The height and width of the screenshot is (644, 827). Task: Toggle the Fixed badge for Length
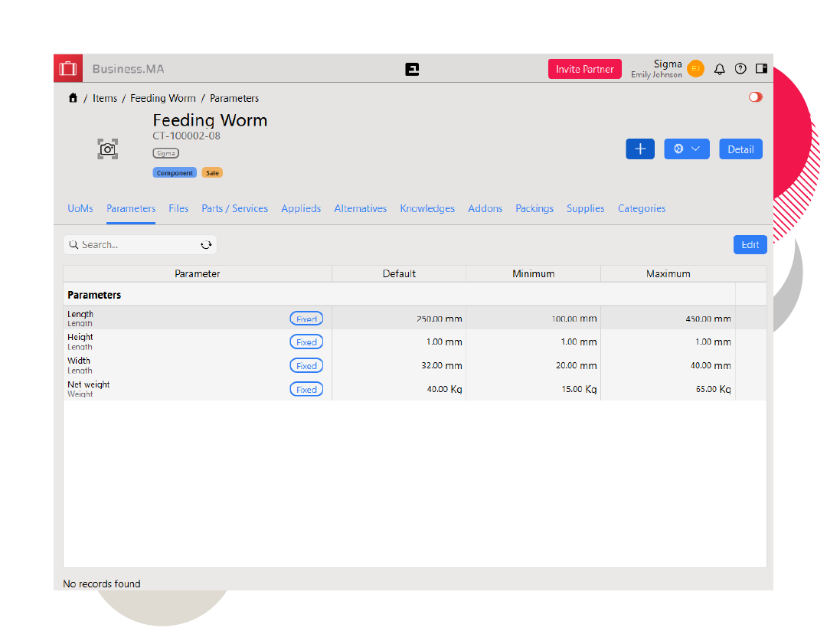306,319
